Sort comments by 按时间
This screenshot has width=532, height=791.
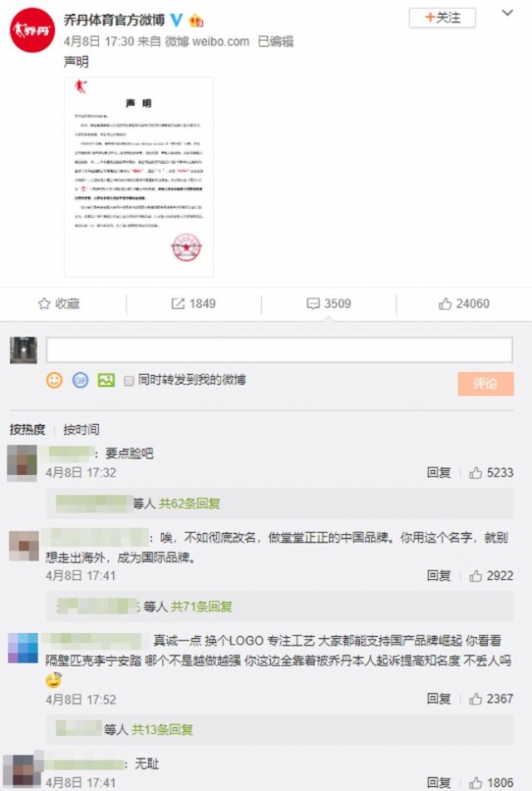point(81,429)
